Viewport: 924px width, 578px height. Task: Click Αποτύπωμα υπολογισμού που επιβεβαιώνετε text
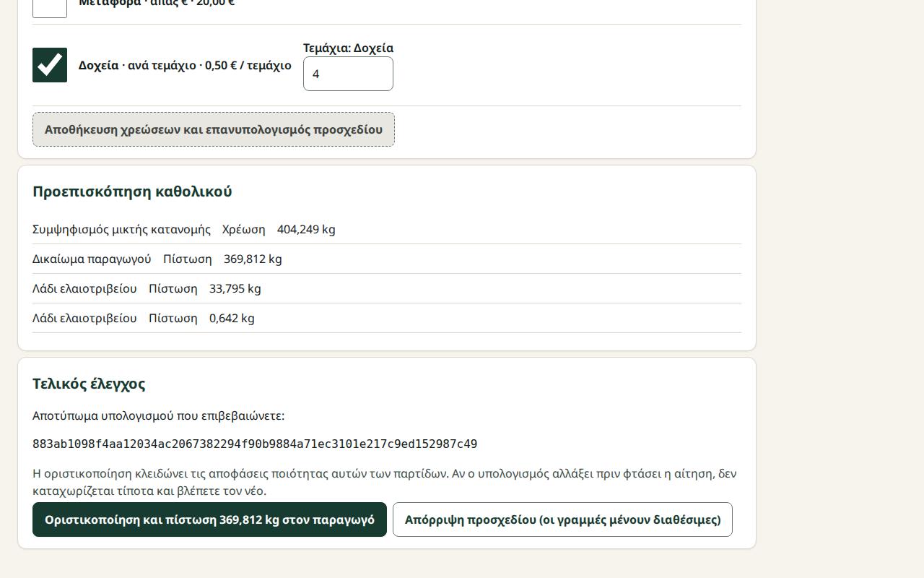(x=158, y=415)
